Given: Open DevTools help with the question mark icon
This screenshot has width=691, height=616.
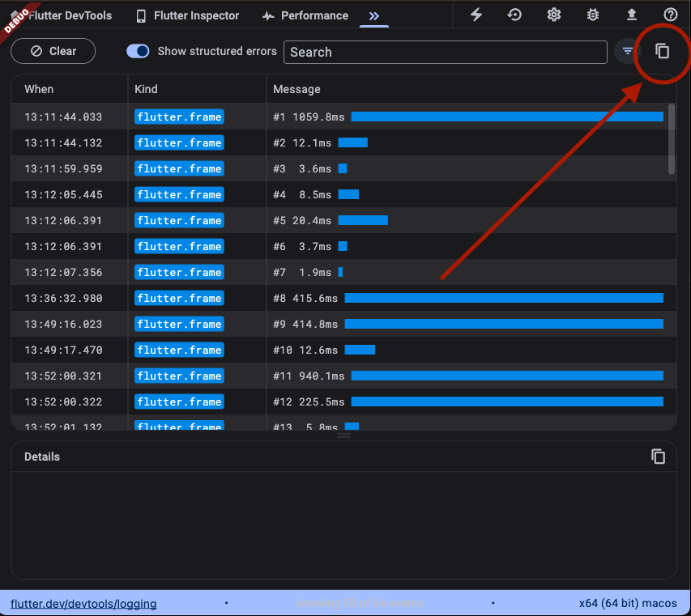Looking at the screenshot, I should click(670, 15).
